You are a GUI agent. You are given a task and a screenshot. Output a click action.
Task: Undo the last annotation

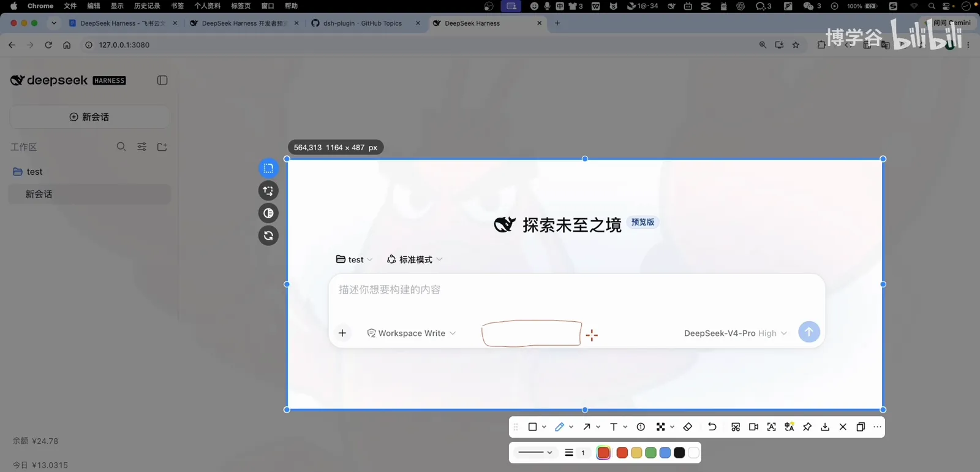[712, 427]
